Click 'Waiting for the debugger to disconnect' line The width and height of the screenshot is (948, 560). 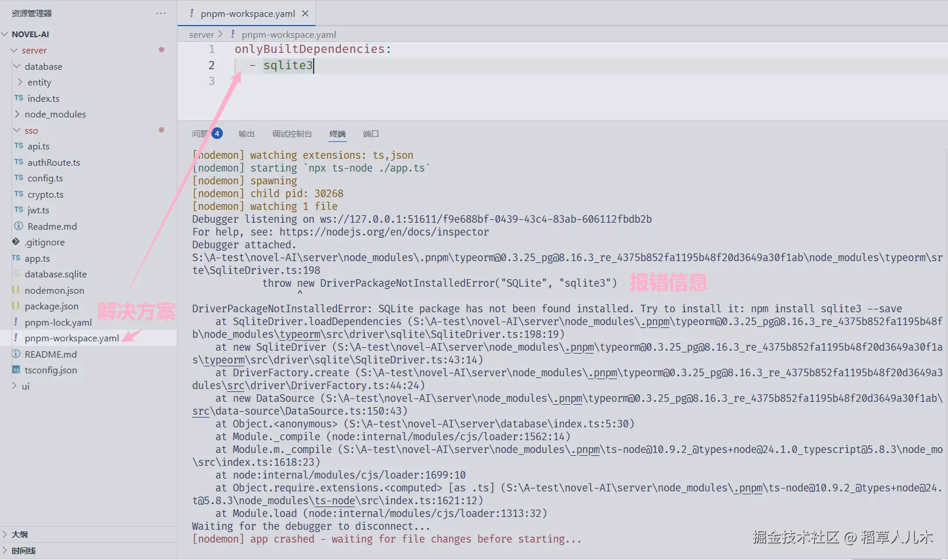click(311, 526)
